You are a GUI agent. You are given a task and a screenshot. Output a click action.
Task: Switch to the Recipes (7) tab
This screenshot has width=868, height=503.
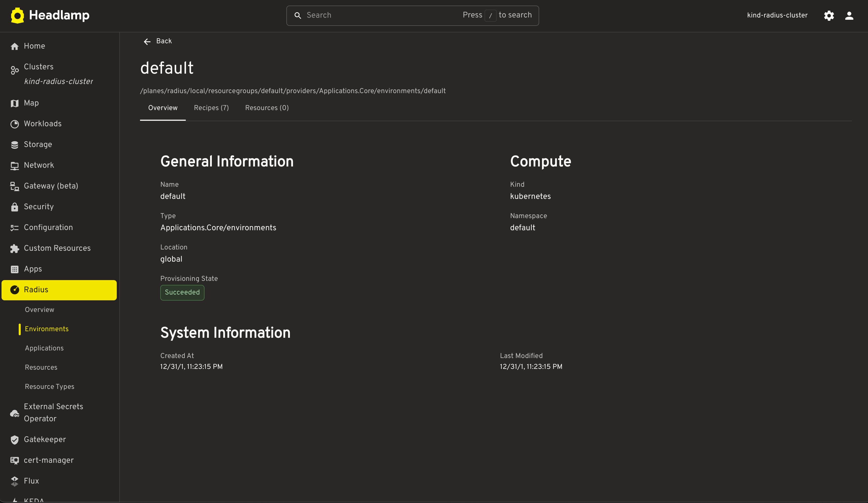(x=211, y=108)
